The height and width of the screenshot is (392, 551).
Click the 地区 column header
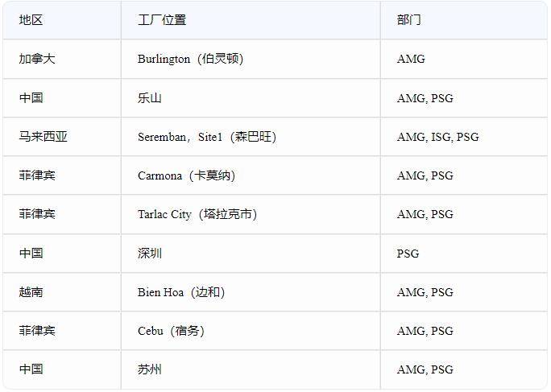tap(31, 20)
